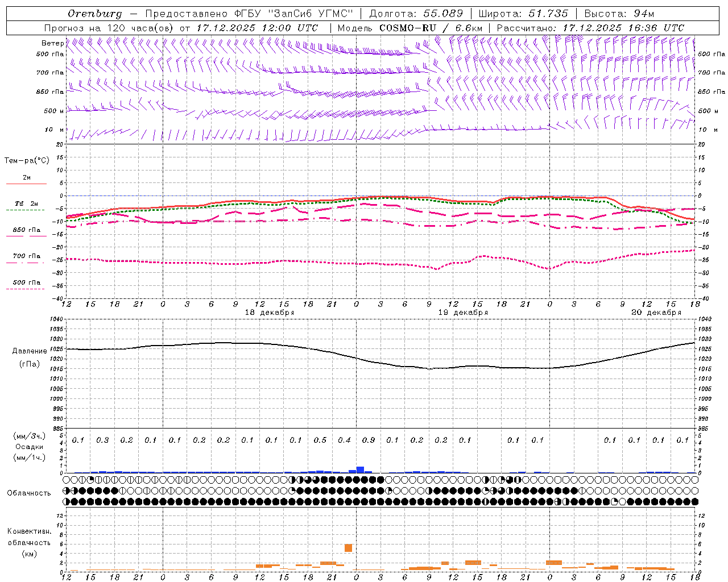Click the 'Предоставлено ФГБУ "ЗапСиб УГМС"' text

[250, 14]
